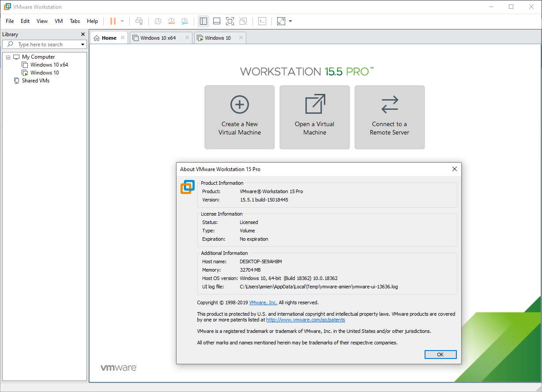The width and height of the screenshot is (542, 392).
Task: Click the Host OS version value
Action: point(289,278)
